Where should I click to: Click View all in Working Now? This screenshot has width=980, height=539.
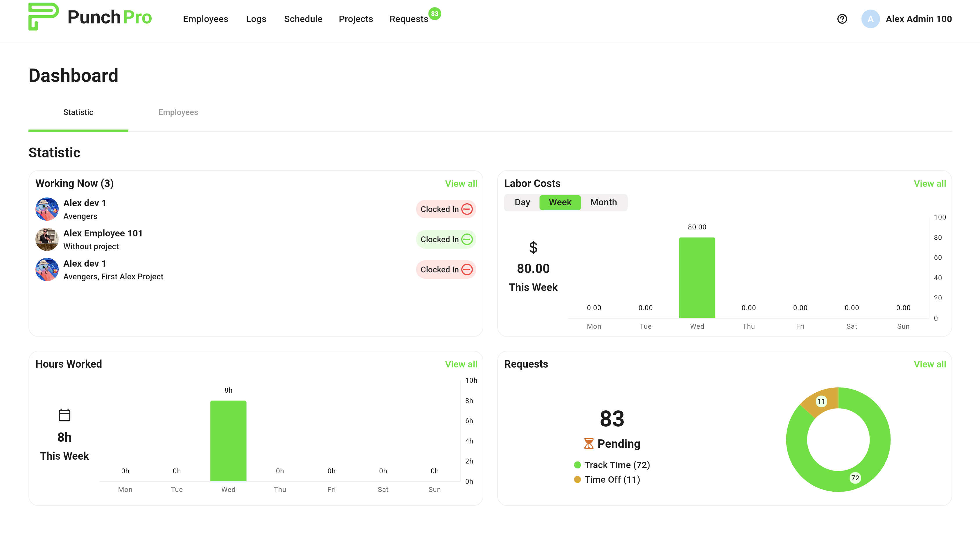click(x=461, y=184)
